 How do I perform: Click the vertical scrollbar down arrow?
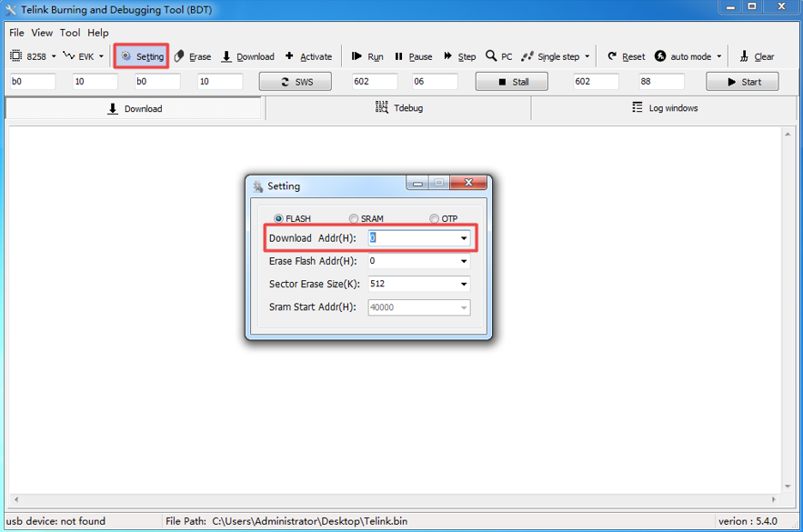[x=788, y=487]
